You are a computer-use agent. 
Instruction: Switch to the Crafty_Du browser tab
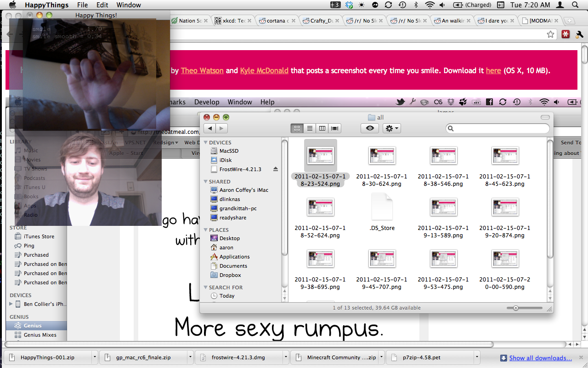321,21
